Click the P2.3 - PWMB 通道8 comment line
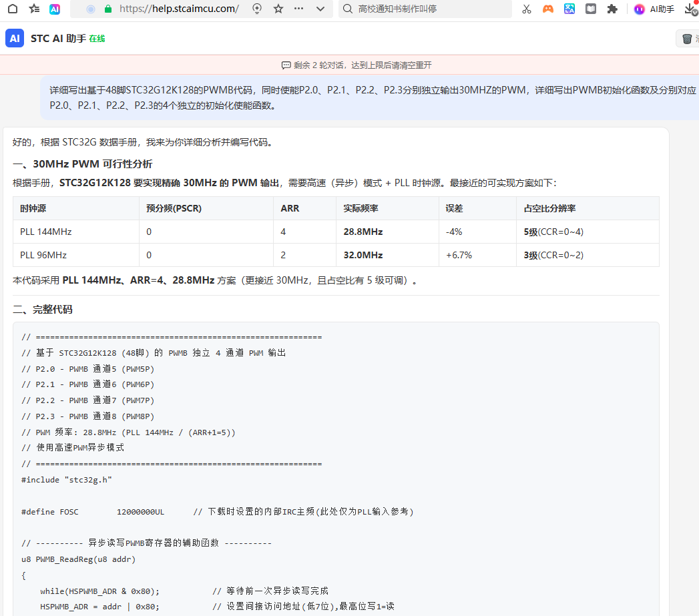 point(87,416)
